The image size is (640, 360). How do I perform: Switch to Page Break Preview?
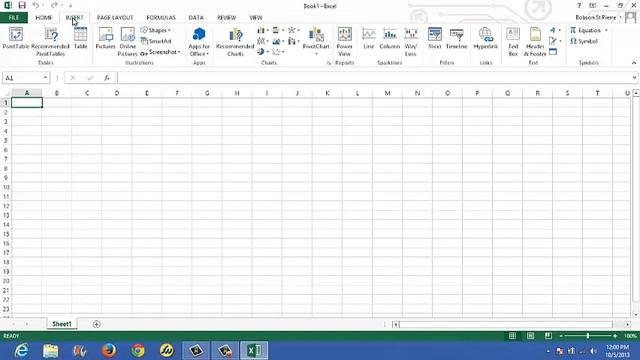548,336
